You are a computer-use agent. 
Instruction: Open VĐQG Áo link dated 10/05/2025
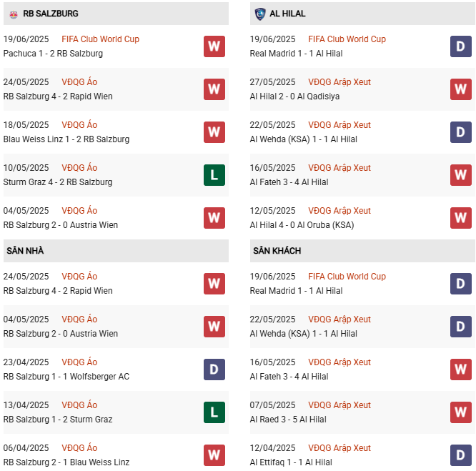[79, 168]
